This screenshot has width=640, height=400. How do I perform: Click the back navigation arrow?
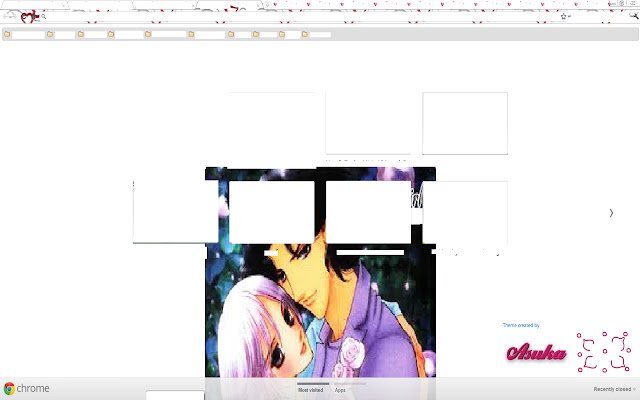click(x=7, y=16)
